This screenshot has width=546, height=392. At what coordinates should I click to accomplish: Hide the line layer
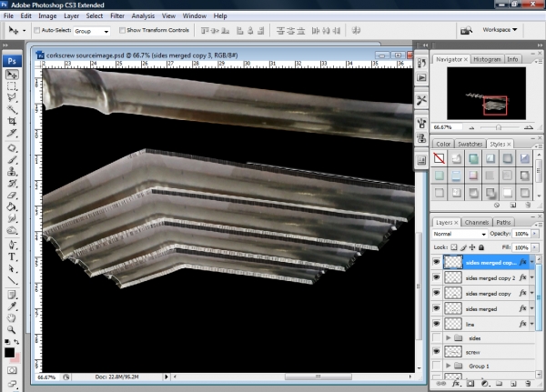click(436, 324)
